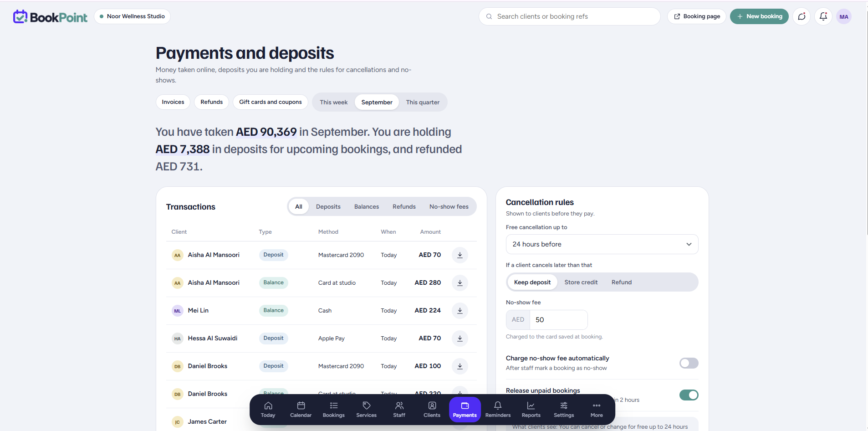
Task: Edit the no-show fee amount field
Action: pyautogui.click(x=558, y=320)
